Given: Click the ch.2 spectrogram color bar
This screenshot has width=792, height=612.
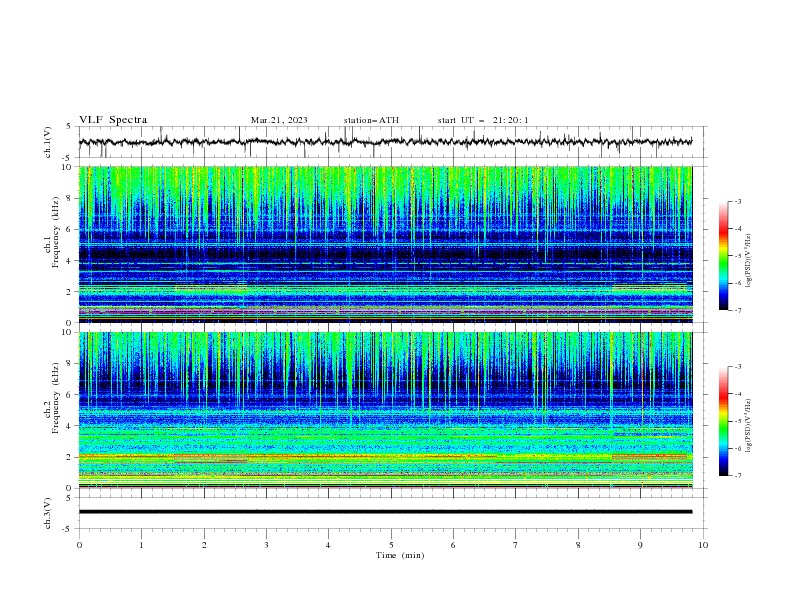Looking at the screenshot, I should coord(724,421).
